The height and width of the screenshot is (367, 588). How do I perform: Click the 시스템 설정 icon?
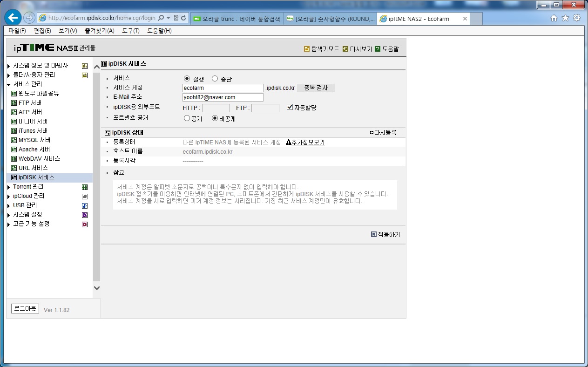tap(85, 215)
